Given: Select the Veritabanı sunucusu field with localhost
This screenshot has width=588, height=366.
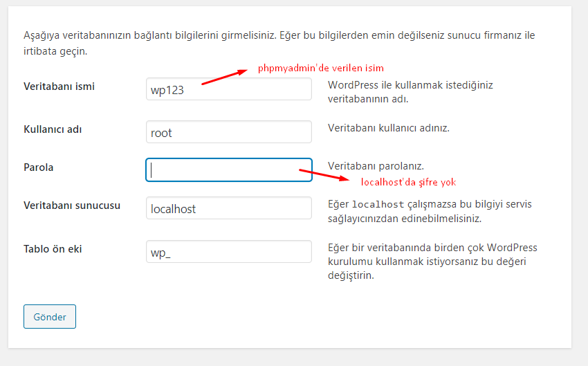Looking at the screenshot, I should (228, 208).
